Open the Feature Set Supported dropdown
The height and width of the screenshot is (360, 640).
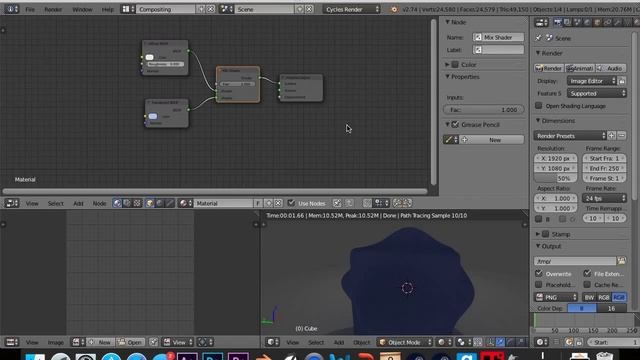point(596,93)
